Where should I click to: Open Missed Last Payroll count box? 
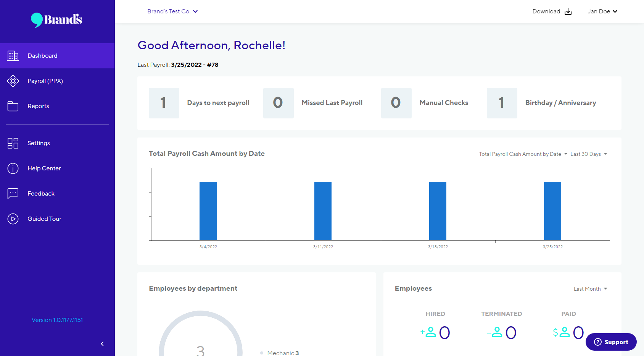tap(279, 103)
